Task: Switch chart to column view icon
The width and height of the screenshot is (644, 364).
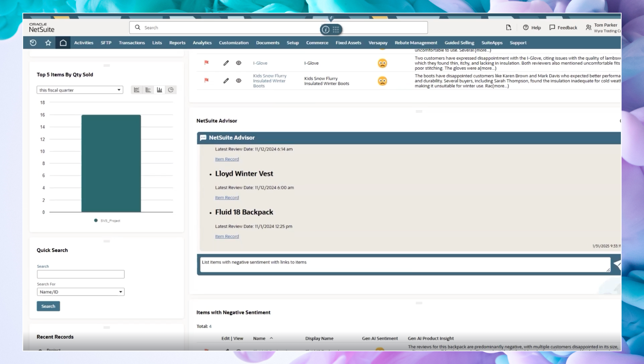Action: pos(159,90)
